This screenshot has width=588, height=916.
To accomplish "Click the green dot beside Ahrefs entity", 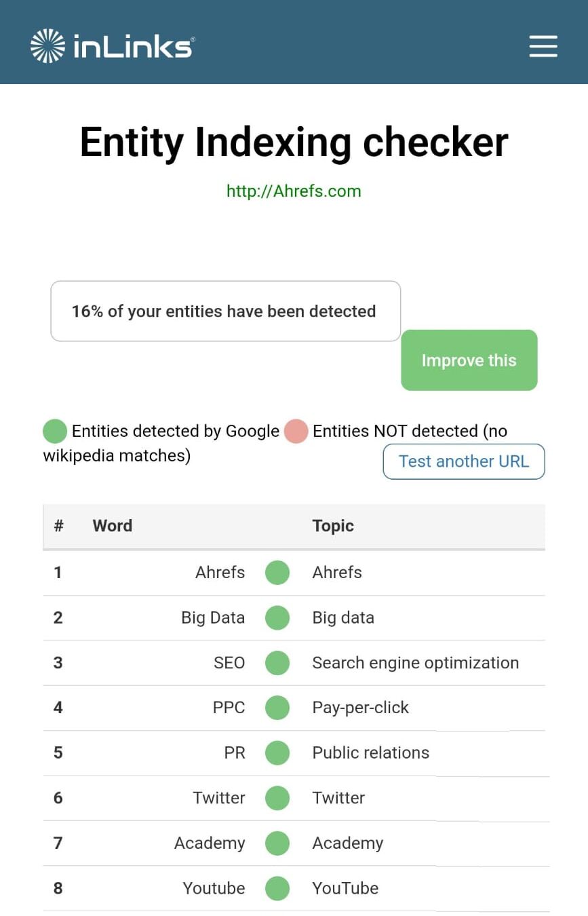I will (x=277, y=572).
